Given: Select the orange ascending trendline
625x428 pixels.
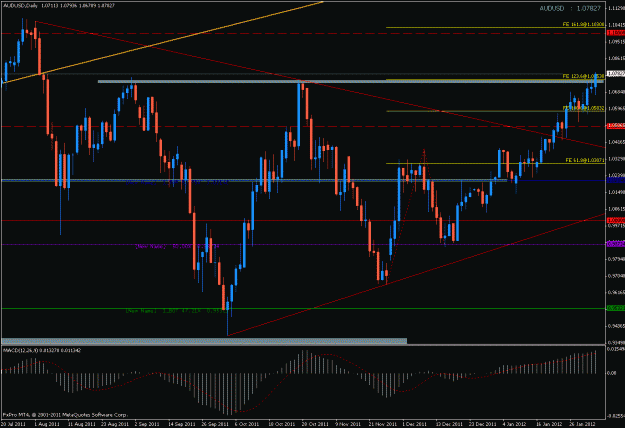Looking at the screenshot, I should coord(163,42).
